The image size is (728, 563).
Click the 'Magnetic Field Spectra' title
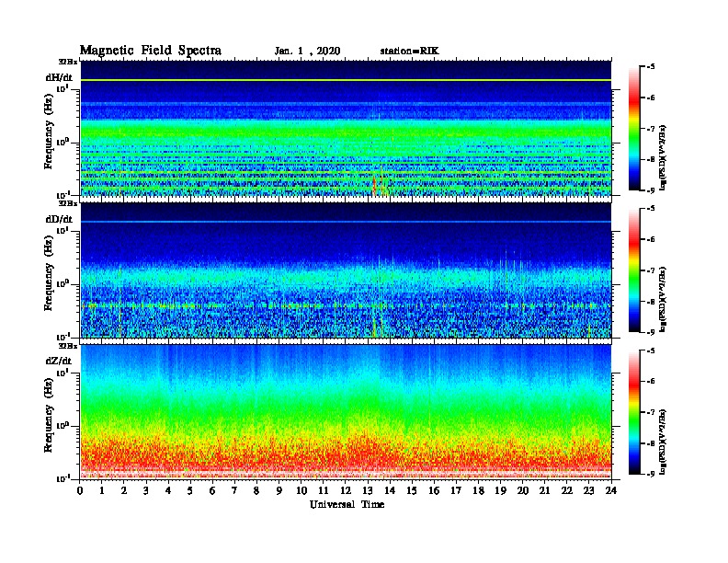click(x=151, y=51)
